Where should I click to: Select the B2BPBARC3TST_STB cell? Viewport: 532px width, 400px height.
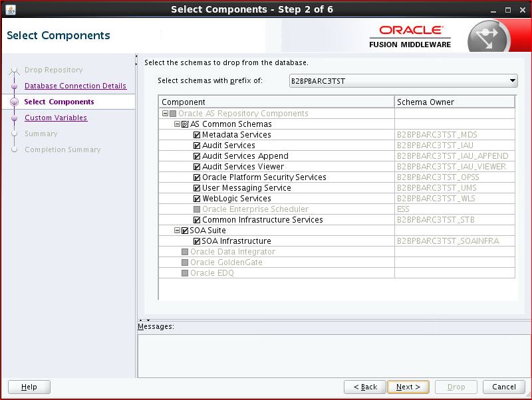455,220
